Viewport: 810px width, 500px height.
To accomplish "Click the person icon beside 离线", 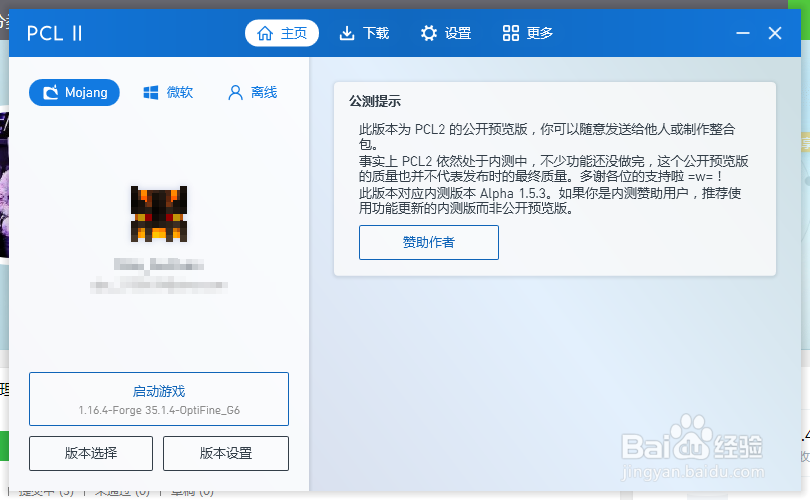I will click(235, 93).
